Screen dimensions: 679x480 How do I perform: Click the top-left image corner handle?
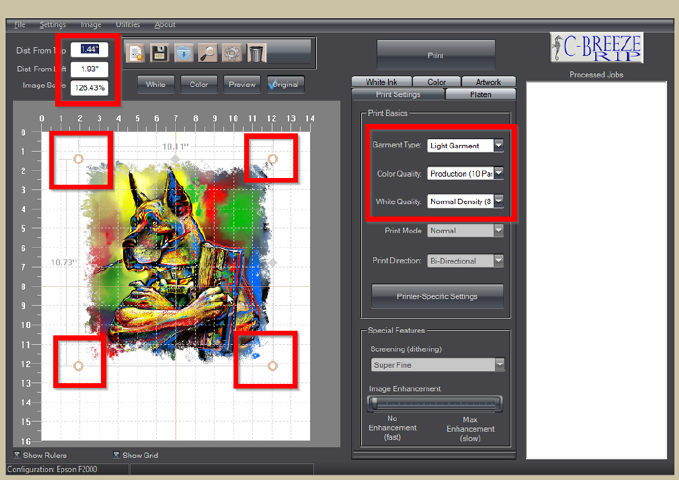coord(78,159)
